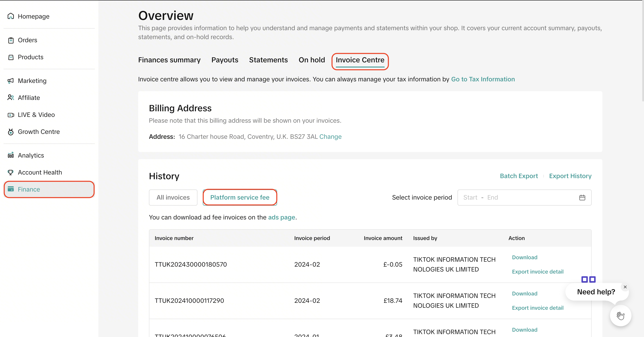Viewport: 644px width, 337px height.
Task: Click the History heading
Action: (164, 176)
